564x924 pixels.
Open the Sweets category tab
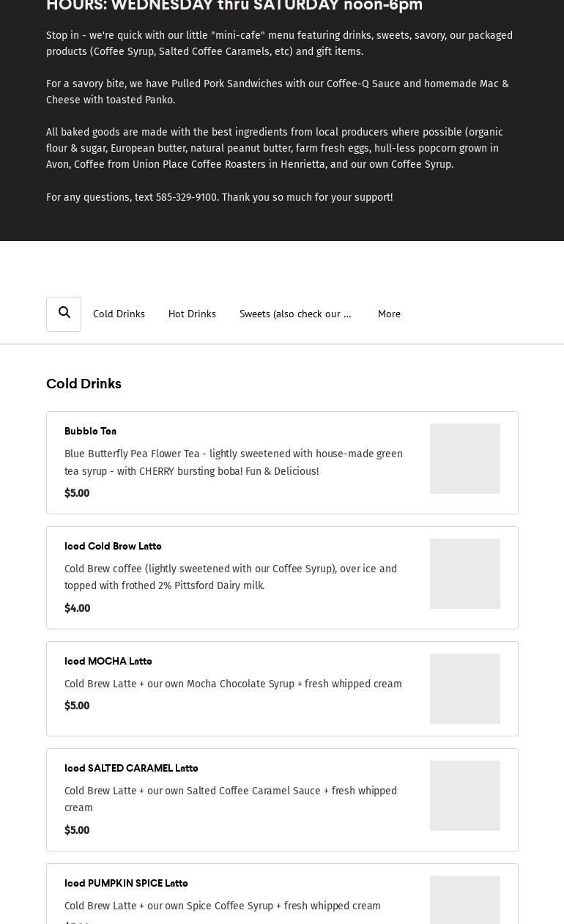pyautogui.click(x=295, y=314)
